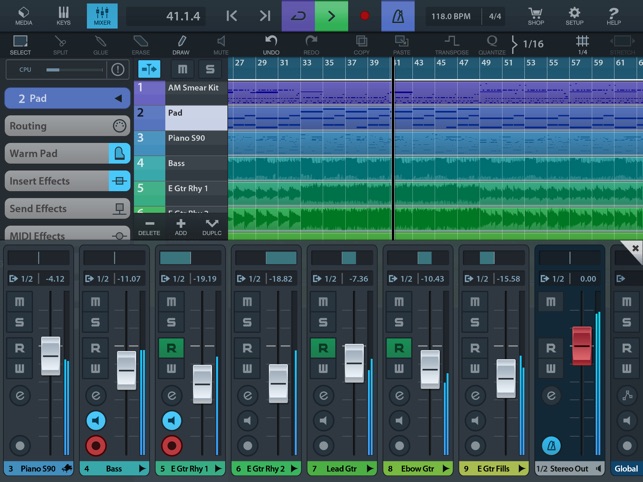This screenshot has width=643, height=482.
Task: Switch to the Mixer tab
Action: pos(101,15)
